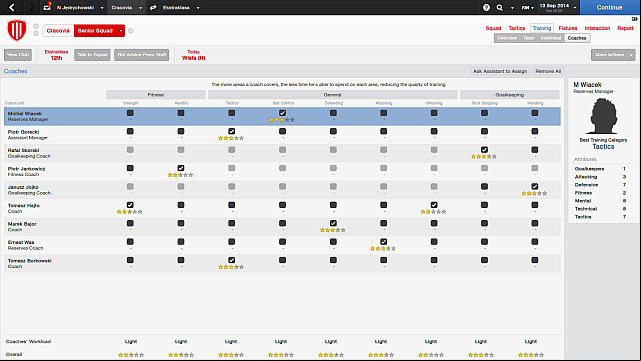Select the Overview training sub-tab
This screenshot has height=361, width=641.
pyautogui.click(x=507, y=38)
